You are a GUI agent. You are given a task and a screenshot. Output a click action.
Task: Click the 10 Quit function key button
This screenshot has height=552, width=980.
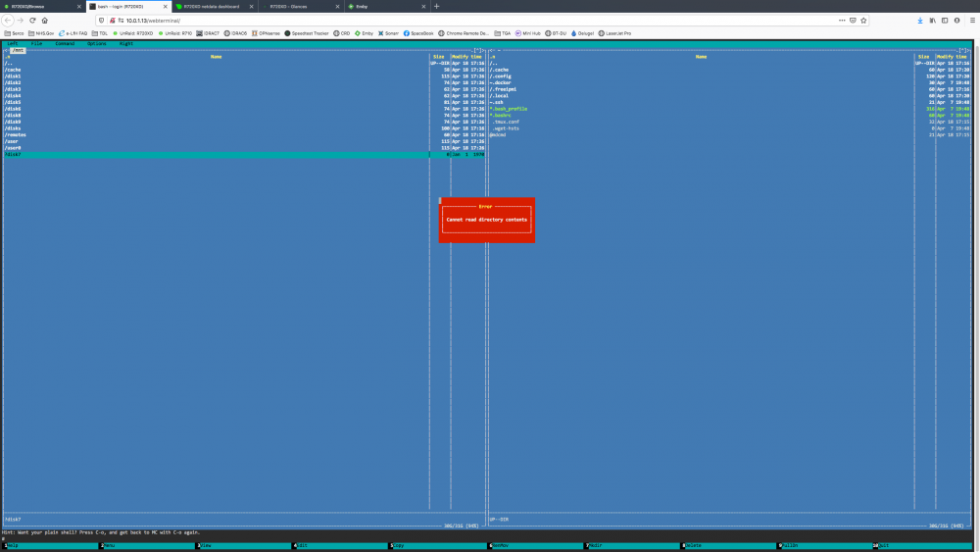pyautogui.click(x=922, y=546)
